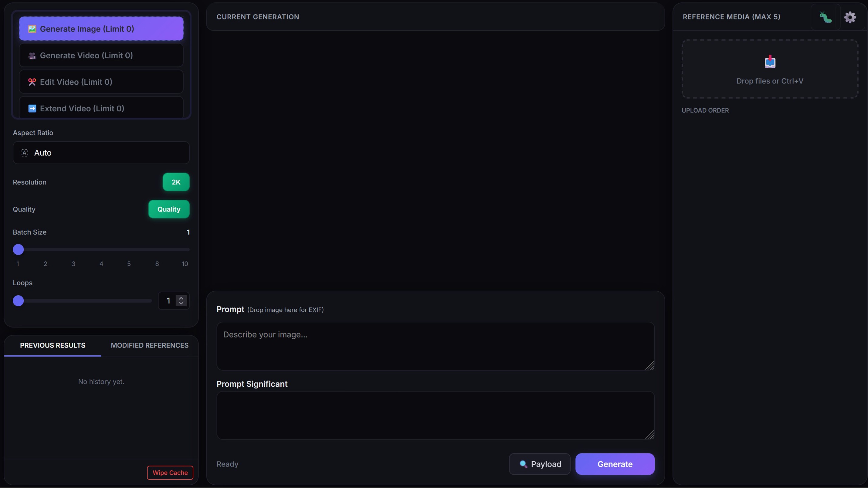Decrease Loops value with the down arrow
The image size is (868, 488).
point(181,303)
